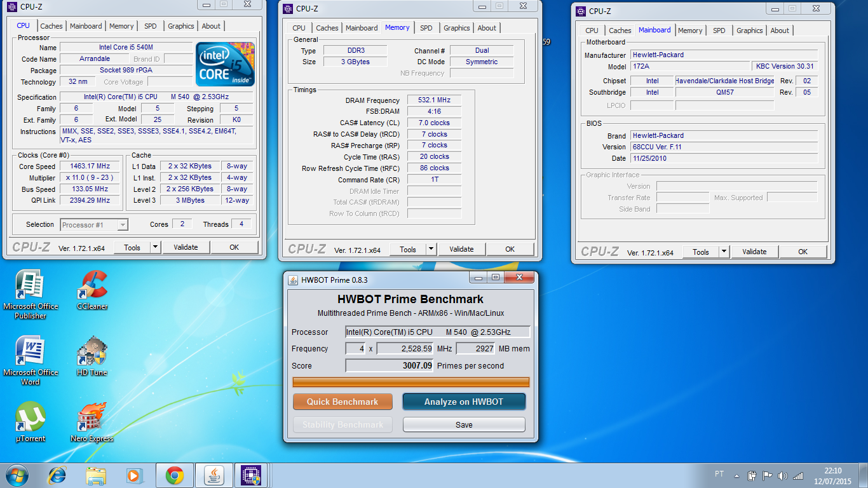The height and width of the screenshot is (488, 868).
Task: Expand Tools arrow in left CPU-Z window
Action: click(155, 247)
